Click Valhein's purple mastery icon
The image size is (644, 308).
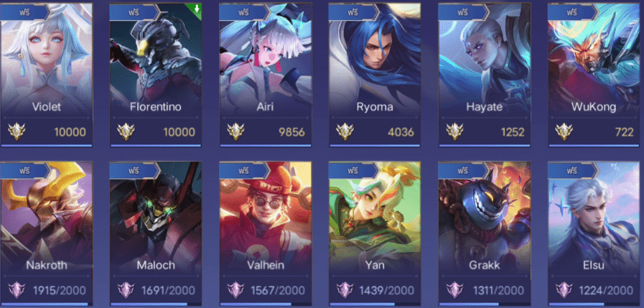[x=235, y=290]
